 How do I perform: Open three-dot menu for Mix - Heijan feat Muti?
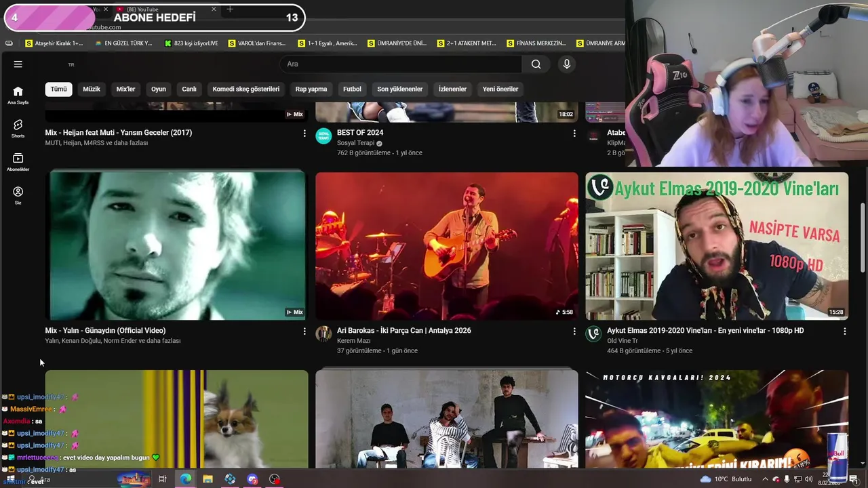click(x=304, y=134)
